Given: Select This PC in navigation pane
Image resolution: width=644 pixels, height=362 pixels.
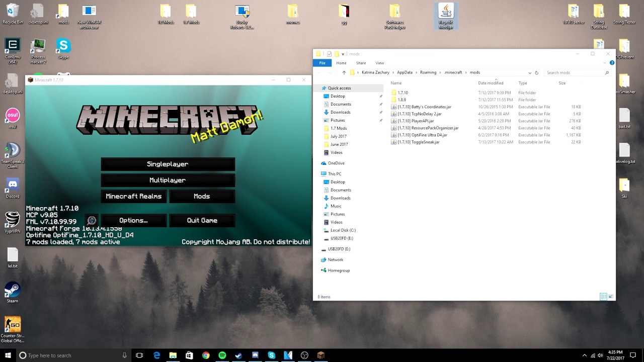Looking at the screenshot, I should coord(335,173).
